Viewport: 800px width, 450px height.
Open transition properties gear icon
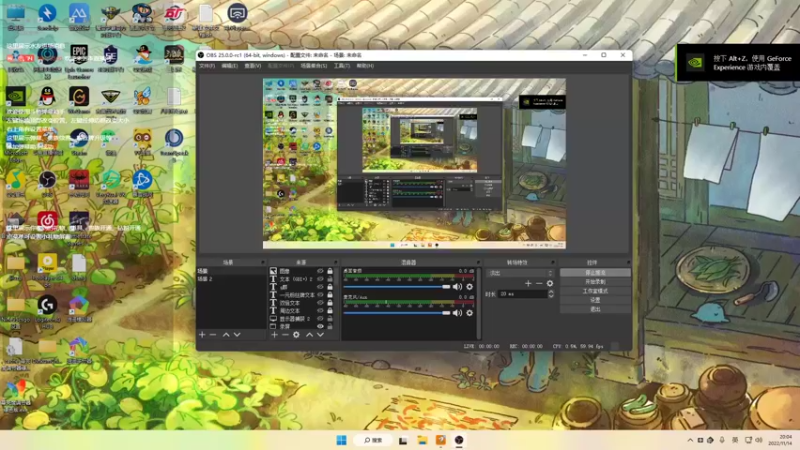550,283
